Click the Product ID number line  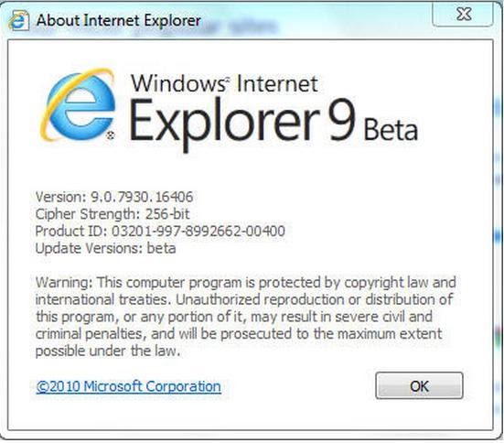160,231
